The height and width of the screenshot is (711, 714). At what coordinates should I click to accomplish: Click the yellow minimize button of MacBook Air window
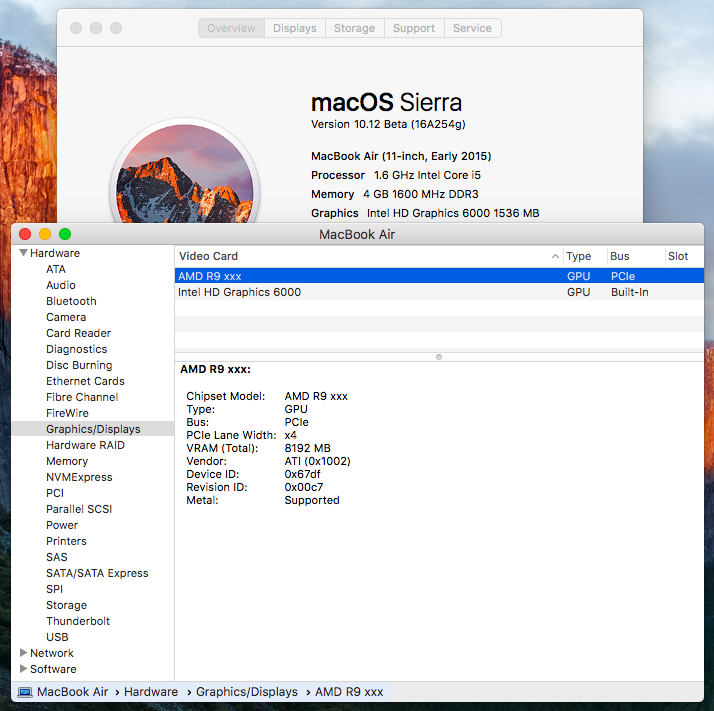[45, 234]
